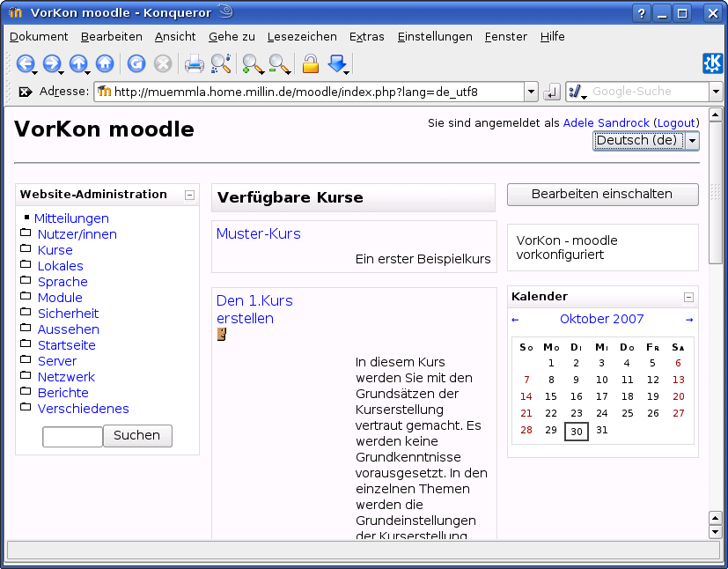Open the Mitteilungen link
728x569 pixels.
coord(71,218)
